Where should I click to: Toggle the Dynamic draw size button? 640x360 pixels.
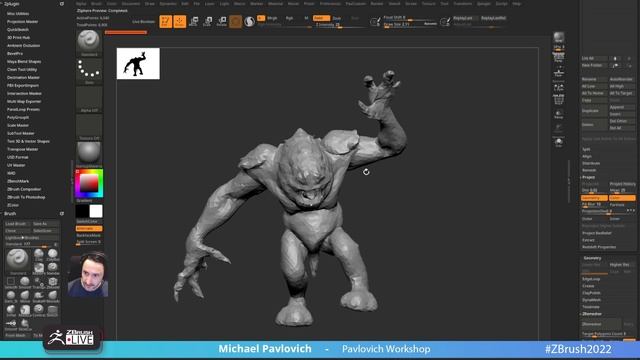pos(430,24)
